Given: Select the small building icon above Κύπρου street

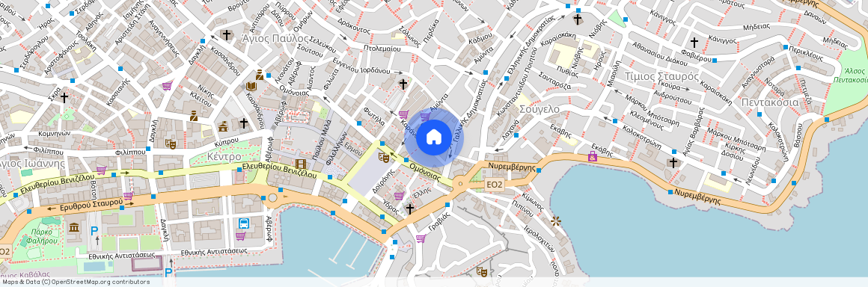Looking at the screenshot, I should pos(223,126).
